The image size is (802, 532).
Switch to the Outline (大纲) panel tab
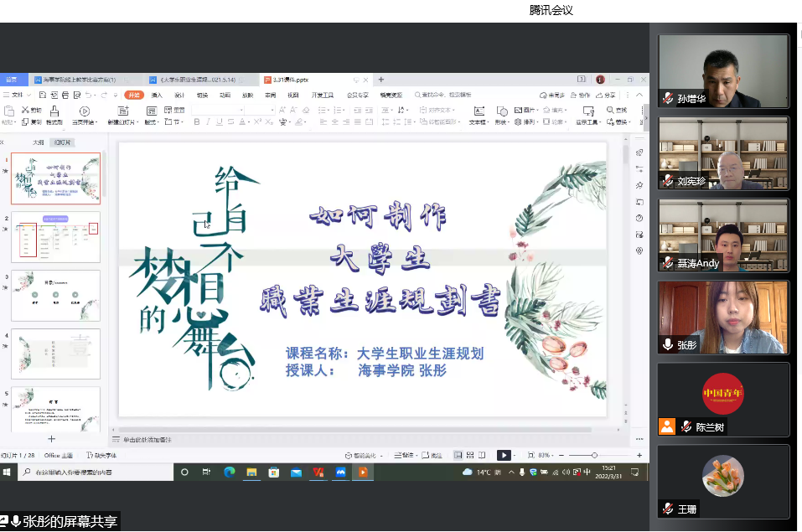(38, 142)
